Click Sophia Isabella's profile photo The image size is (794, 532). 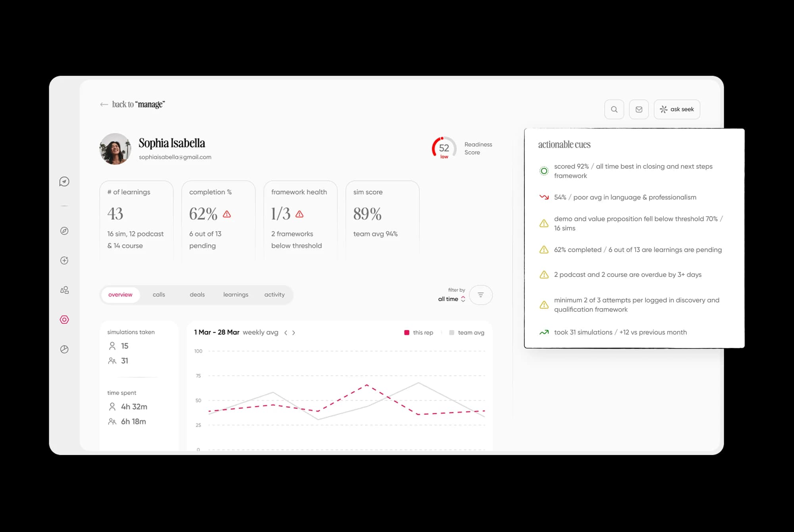pyautogui.click(x=115, y=149)
